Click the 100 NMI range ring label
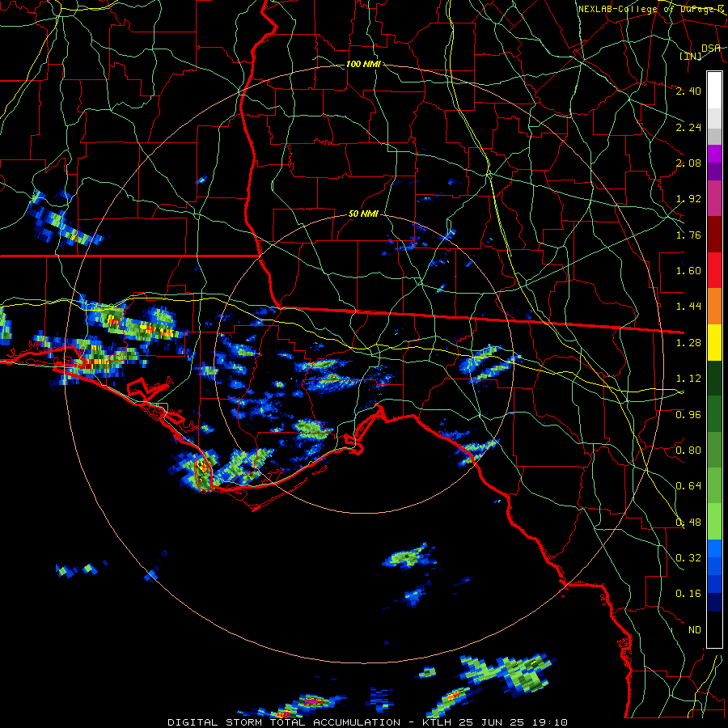Viewport: 728px width, 728px height. [x=363, y=64]
